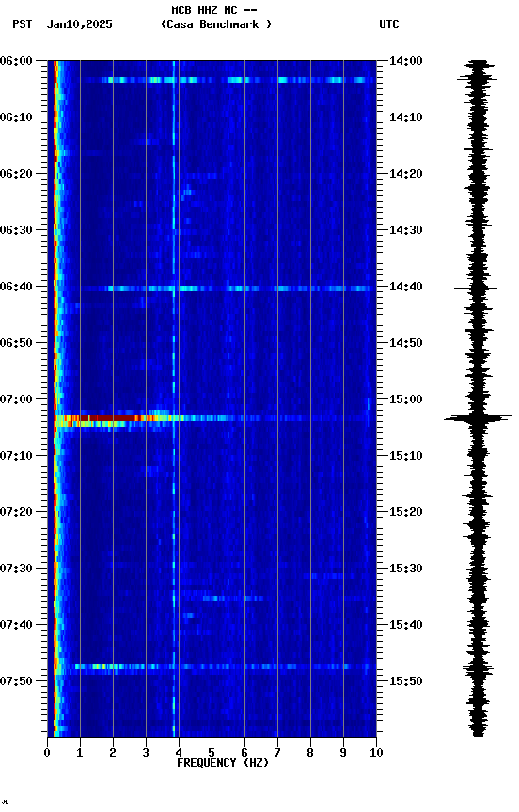Click the 15:30 UTC time label
This screenshot has height=812, width=519.
(406, 569)
